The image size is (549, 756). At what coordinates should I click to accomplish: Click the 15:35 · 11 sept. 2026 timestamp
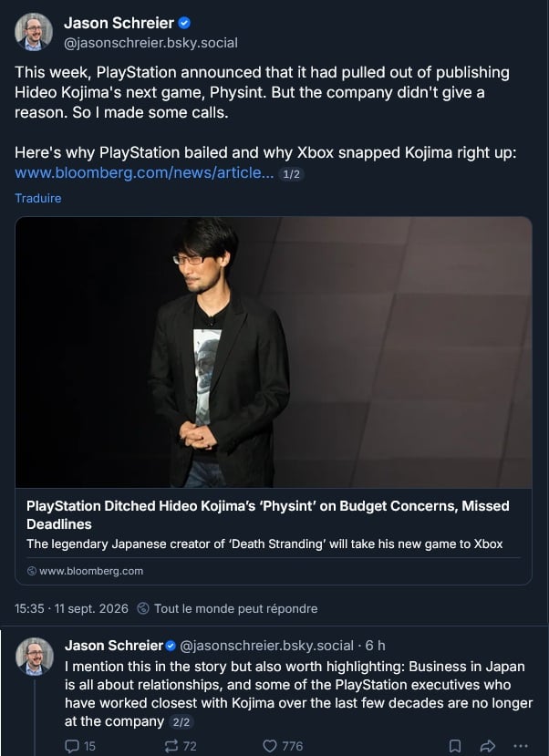point(71,608)
